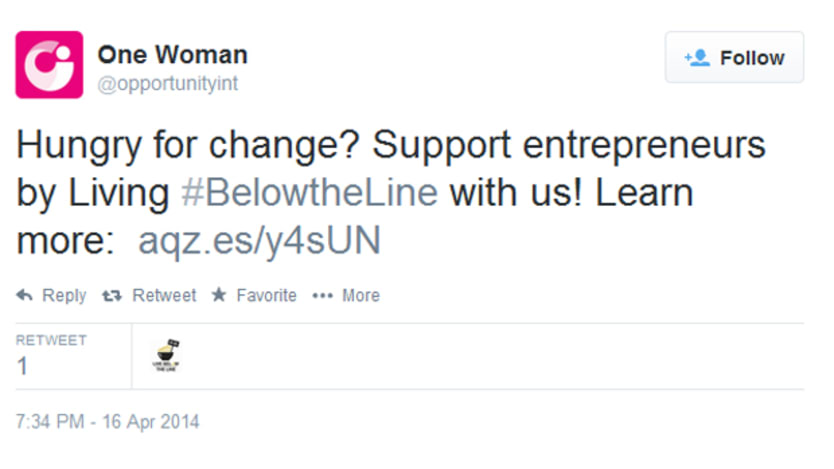This screenshot has height=469, width=834.
Task: Open the #BelowtheLine hashtag
Action: coord(310,192)
